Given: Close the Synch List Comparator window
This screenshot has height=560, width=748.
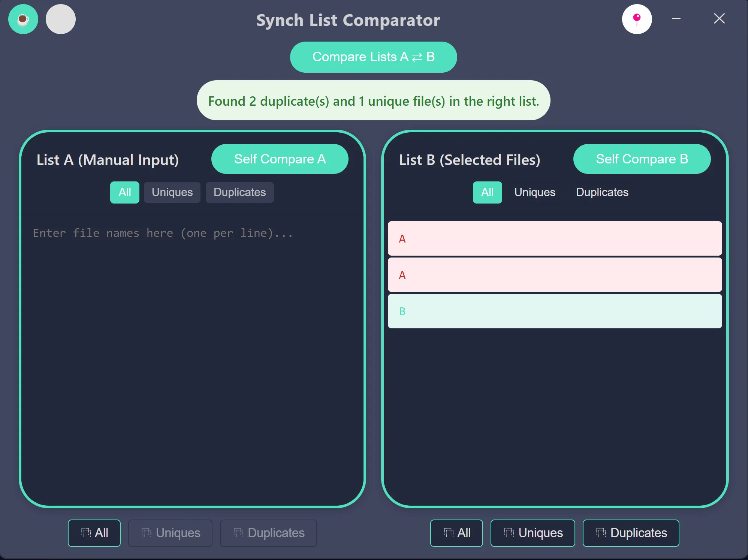Looking at the screenshot, I should coord(719,19).
